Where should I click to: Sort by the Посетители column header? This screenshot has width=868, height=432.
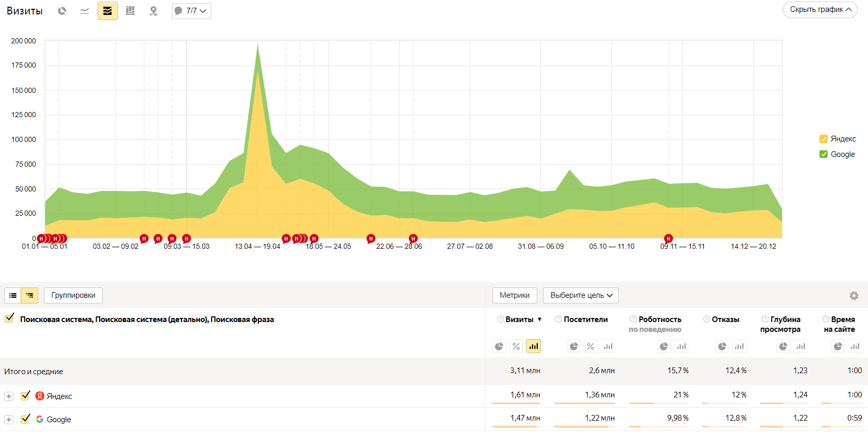(x=586, y=319)
